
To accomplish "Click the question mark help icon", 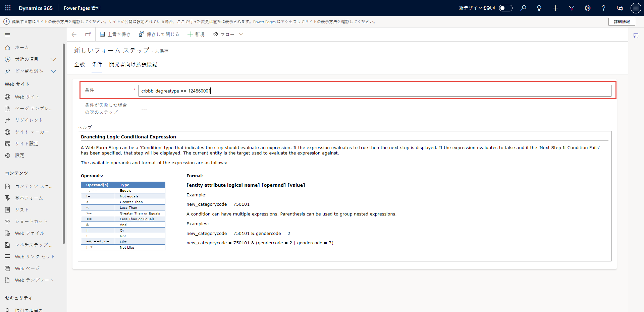I will click(x=603, y=8).
